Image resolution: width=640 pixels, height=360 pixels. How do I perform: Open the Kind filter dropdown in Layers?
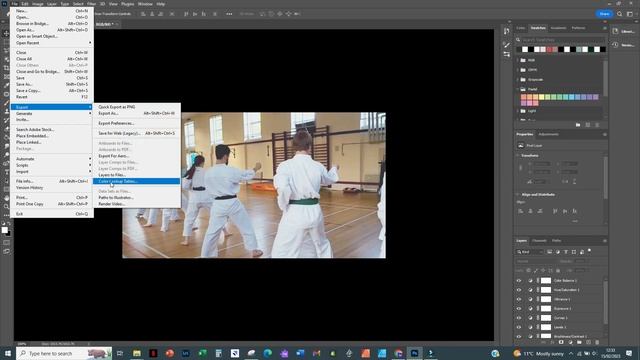(530, 252)
